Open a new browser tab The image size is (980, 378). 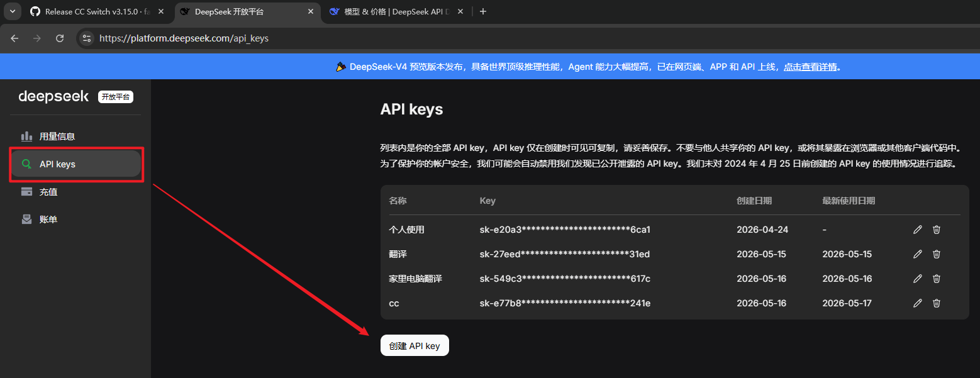tap(483, 11)
